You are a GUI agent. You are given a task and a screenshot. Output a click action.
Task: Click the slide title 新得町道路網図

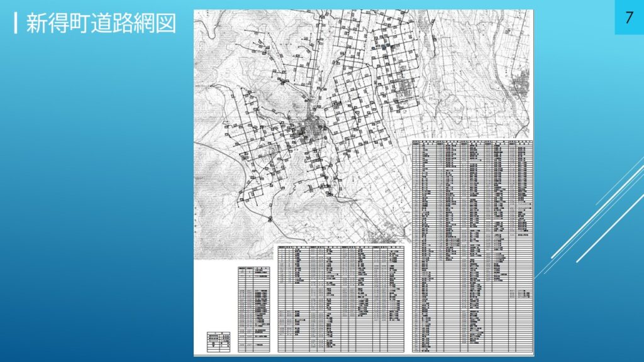coord(101,24)
